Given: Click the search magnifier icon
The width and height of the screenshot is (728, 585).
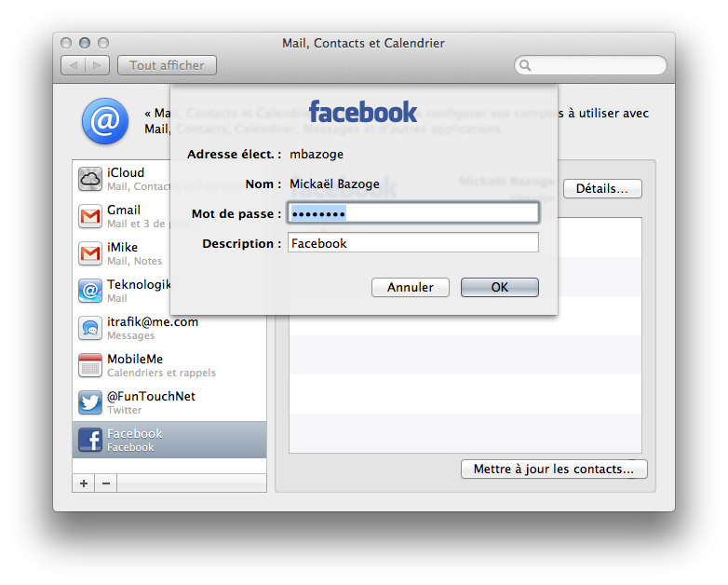Looking at the screenshot, I should 525,65.
